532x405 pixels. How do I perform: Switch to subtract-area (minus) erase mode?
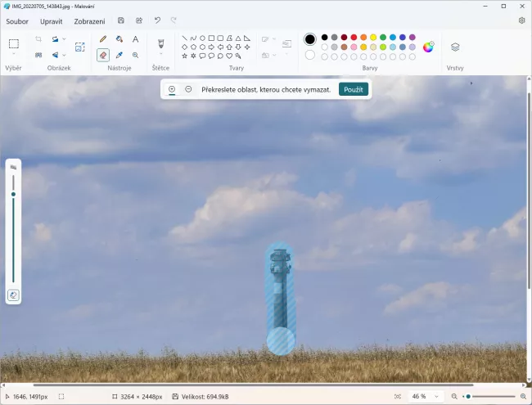188,89
